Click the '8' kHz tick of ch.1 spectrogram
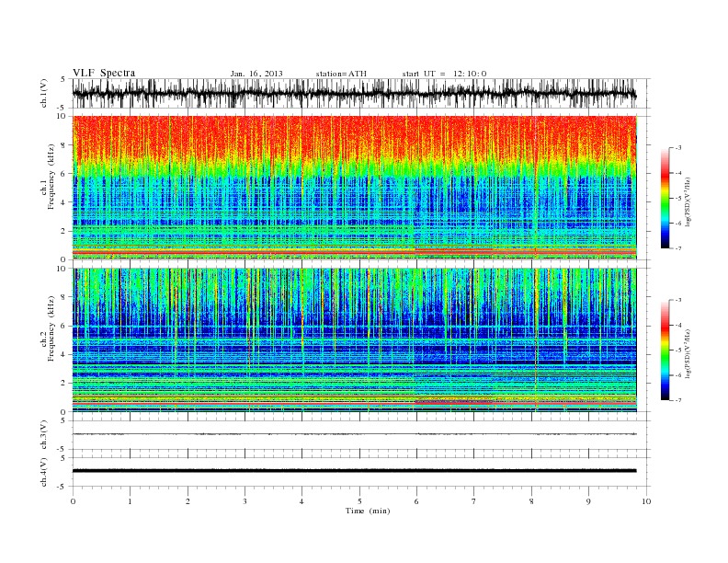Screen dimensions: 728x563 [x=64, y=145]
